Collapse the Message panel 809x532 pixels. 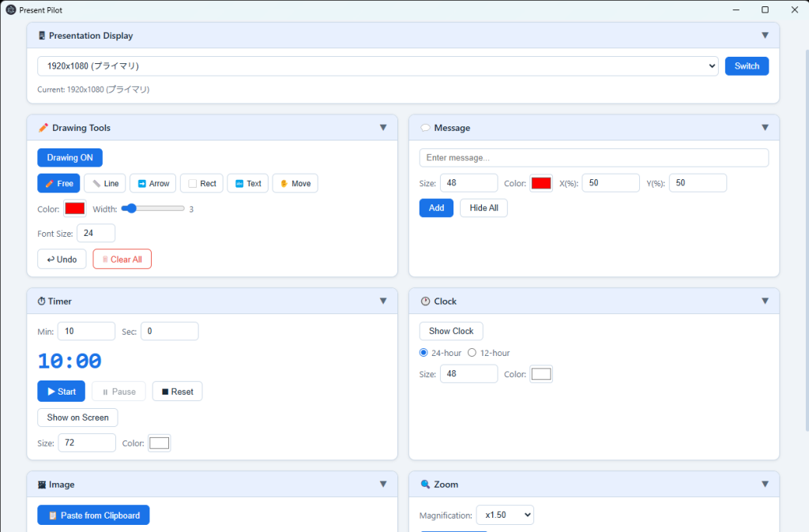click(x=765, y=128)
